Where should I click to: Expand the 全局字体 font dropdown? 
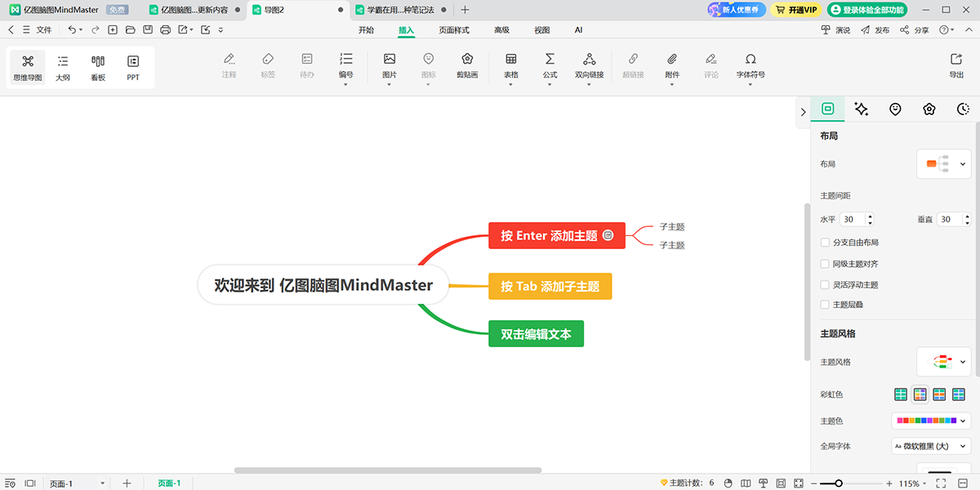point(931,446)
